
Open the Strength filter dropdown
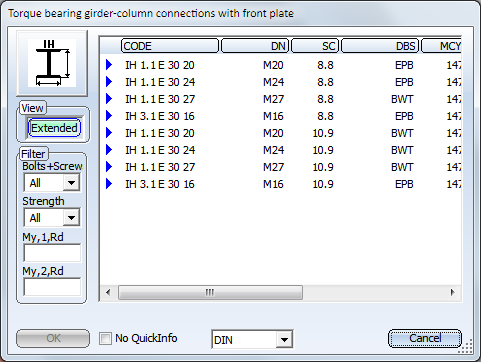tap(71, 218)
